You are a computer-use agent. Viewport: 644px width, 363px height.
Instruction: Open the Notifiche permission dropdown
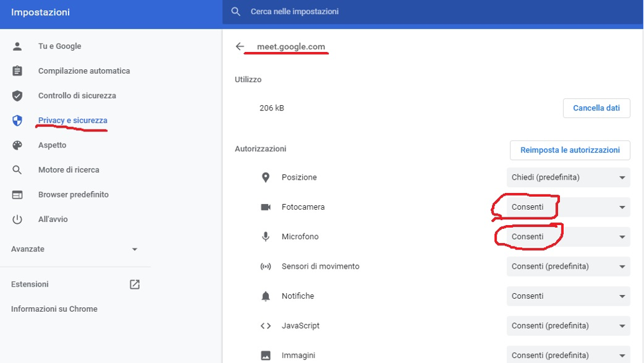[x=568, y=296]
